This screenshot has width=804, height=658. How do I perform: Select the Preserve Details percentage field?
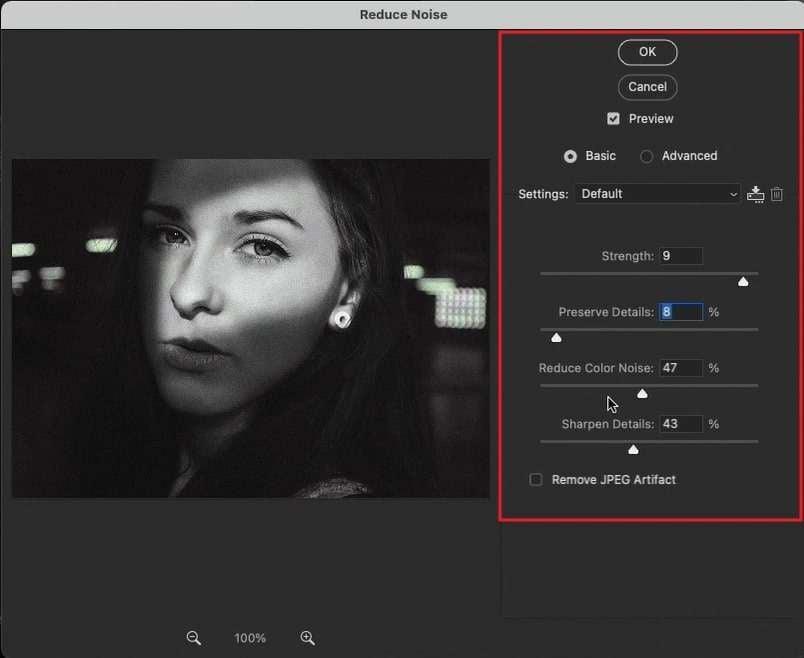click(x=680, y=312)
